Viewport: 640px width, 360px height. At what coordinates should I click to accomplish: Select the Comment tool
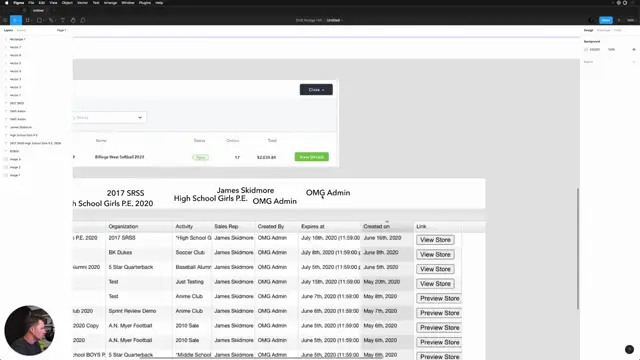click(83, 20)
